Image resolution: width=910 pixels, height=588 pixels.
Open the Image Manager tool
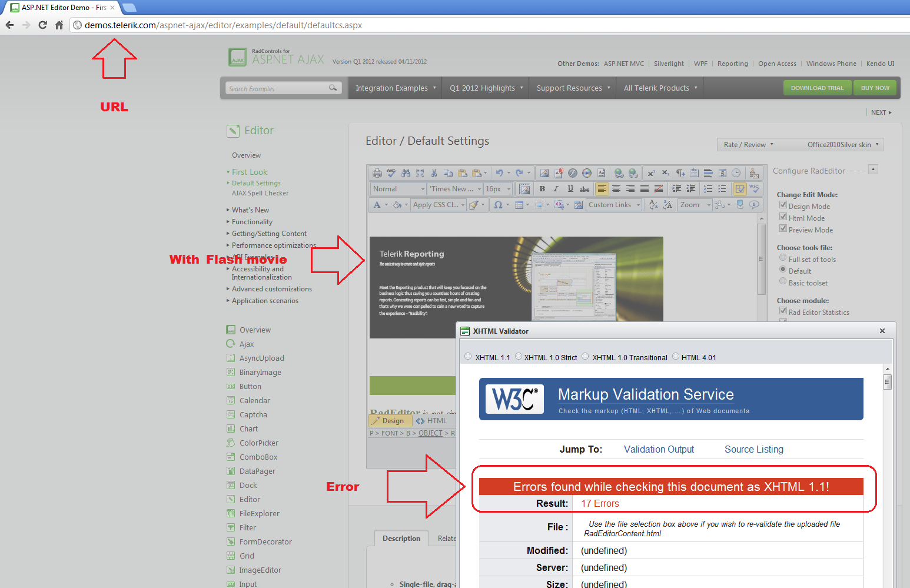pyautogui.click(x=544, y=173)
